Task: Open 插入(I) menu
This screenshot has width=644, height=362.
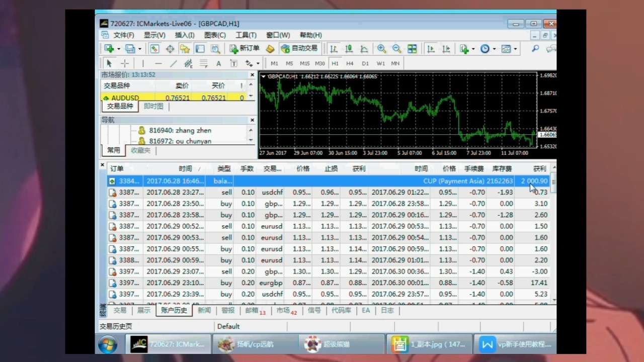Action: tap(185, 35)
